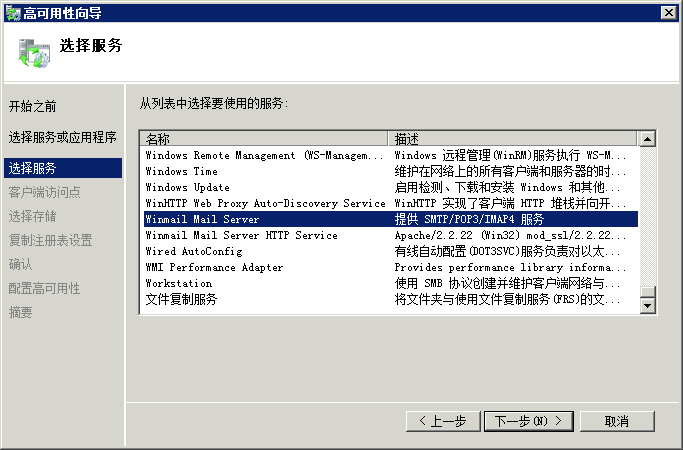Click description starting 维护在网络上的所有客户端
The image size is (683, 450).
[x=510, y=171]
